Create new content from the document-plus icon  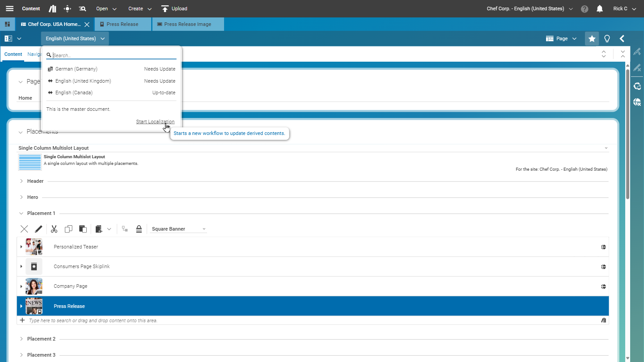pos(98,228)
